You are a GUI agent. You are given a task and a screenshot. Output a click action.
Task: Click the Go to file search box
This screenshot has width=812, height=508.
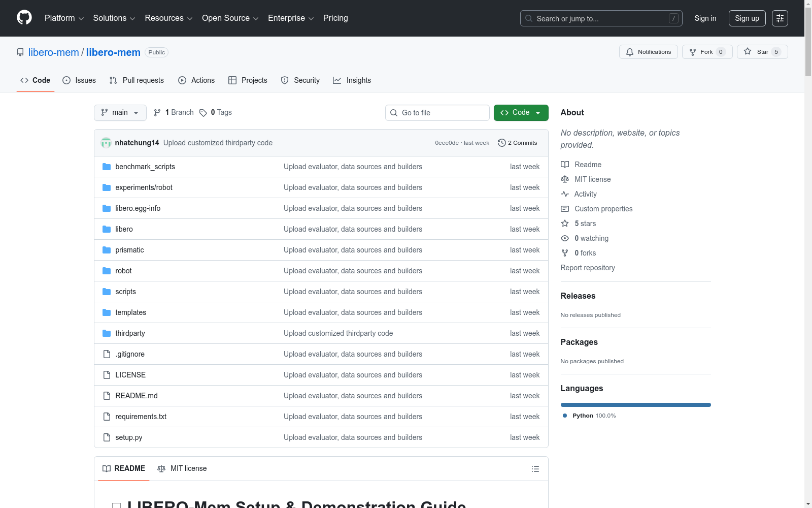[x=437, y=113]
